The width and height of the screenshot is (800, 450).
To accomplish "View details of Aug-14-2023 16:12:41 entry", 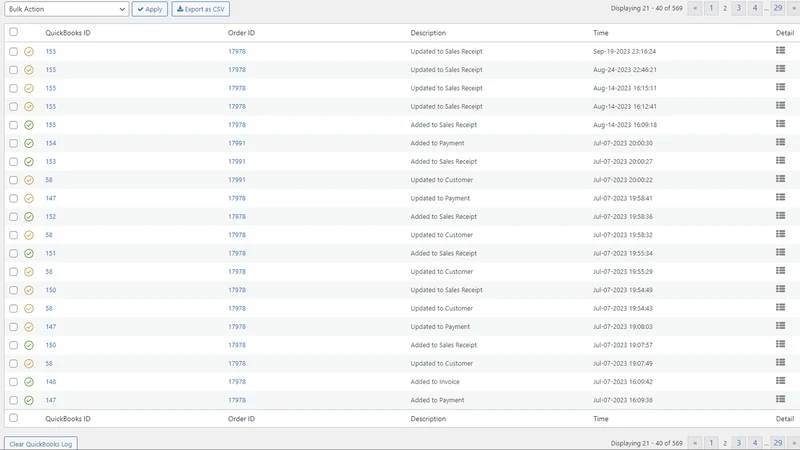I will (780, 105).
